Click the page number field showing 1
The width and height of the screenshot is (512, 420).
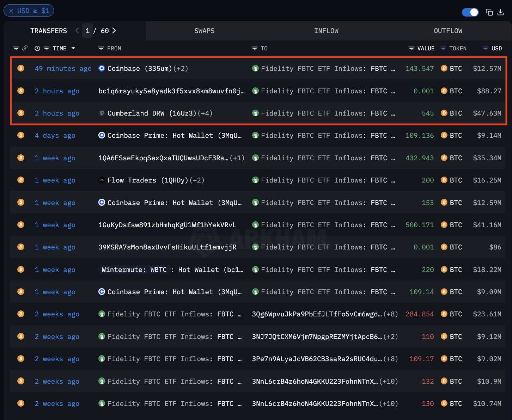[x=87, y=31]
